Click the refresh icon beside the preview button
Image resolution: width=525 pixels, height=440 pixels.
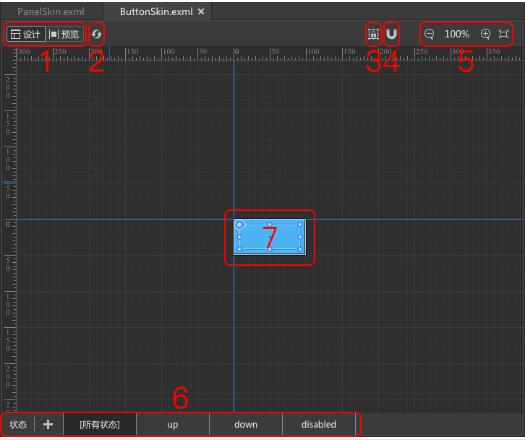(x=96, y=34)
